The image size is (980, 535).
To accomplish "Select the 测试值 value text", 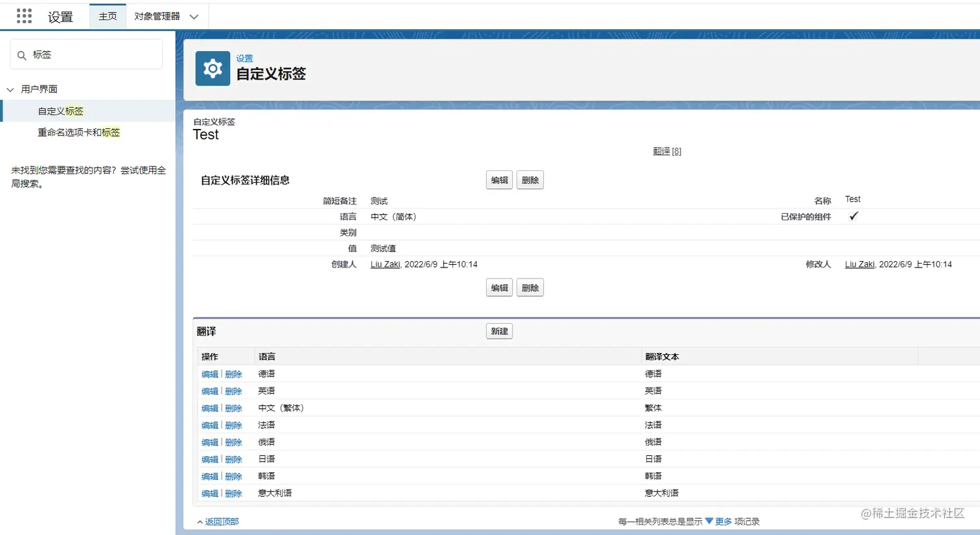I will click(383, 249).
